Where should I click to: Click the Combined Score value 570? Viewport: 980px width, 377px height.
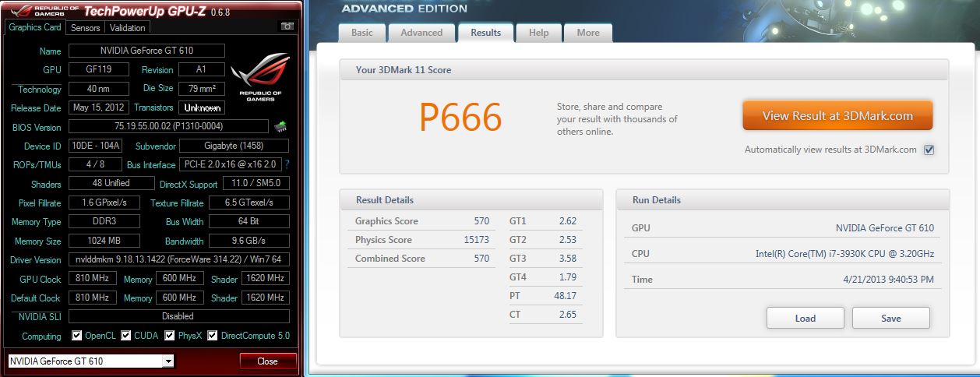(x=481, y=259)
